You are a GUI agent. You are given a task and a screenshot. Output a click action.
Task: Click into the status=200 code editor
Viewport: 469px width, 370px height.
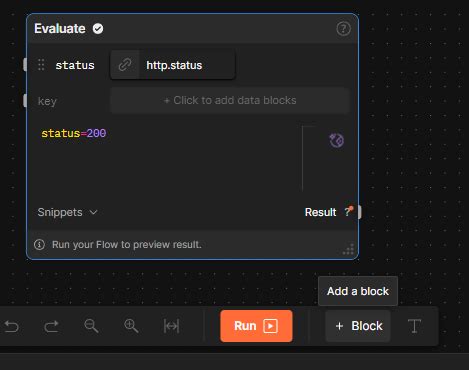point(167,157)
